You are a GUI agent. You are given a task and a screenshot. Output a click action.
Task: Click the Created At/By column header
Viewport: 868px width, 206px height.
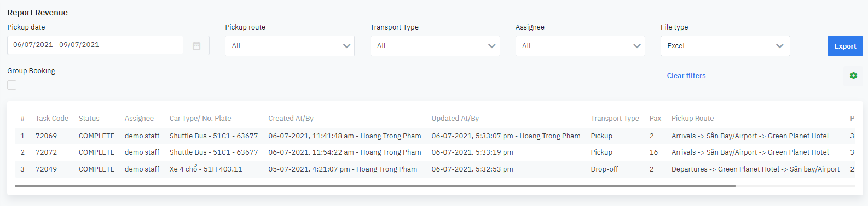click(291, 118)
